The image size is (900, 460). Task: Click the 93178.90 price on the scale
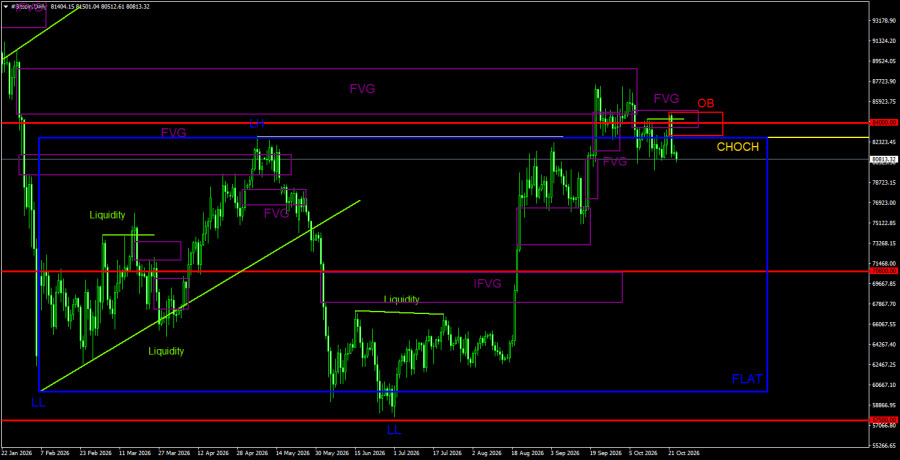click(883, 21)
